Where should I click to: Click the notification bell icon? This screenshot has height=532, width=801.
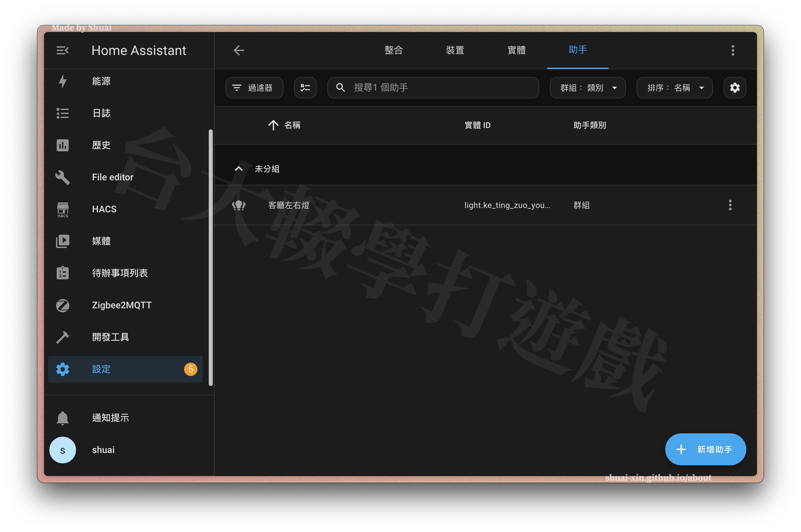62,418
